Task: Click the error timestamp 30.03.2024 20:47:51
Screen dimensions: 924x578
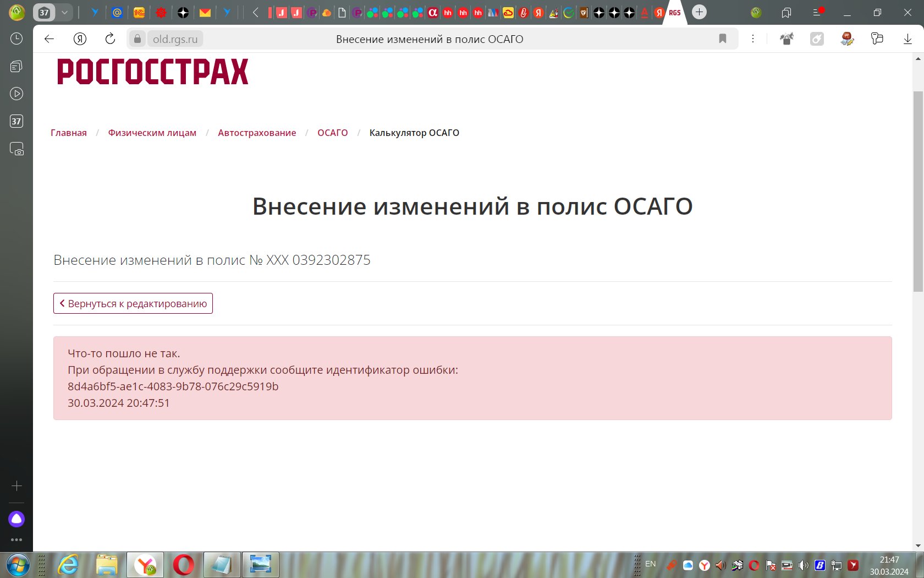Action: coord(119,403)
